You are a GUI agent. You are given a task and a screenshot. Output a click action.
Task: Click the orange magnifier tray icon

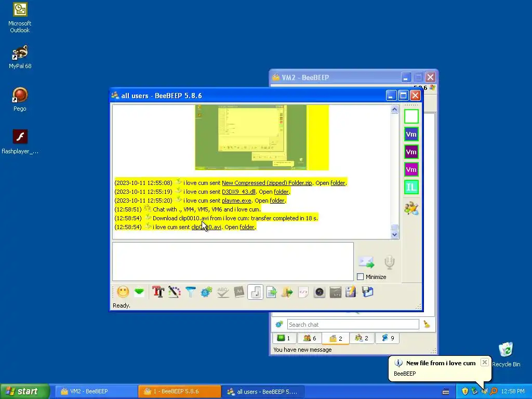(x=494, y=391)
